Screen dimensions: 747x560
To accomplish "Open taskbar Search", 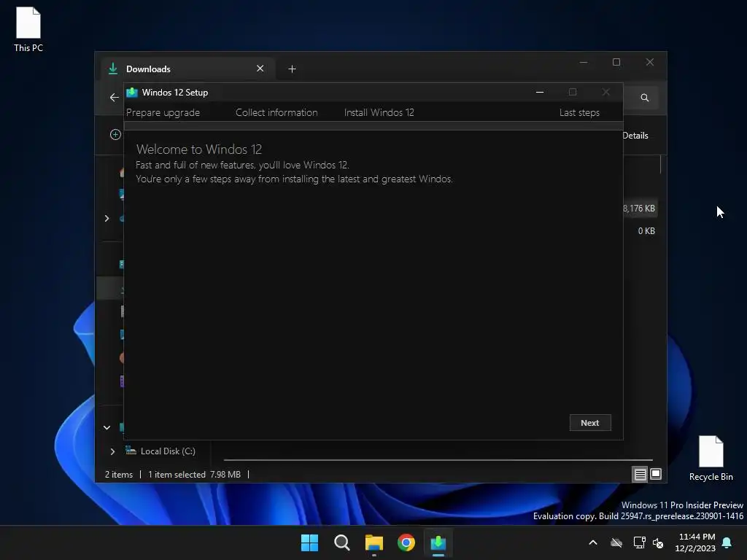I will [x=342, y=542].
